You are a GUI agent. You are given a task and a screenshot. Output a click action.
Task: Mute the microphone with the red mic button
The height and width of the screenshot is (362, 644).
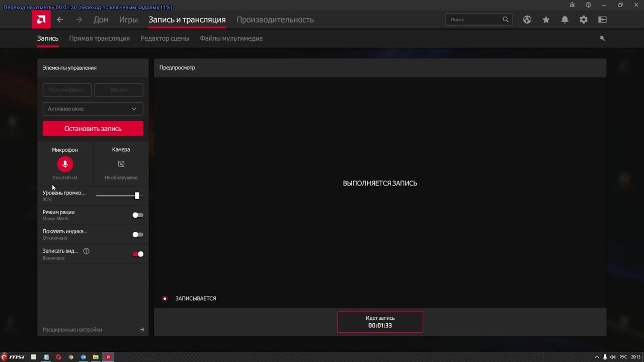[65, 164]
